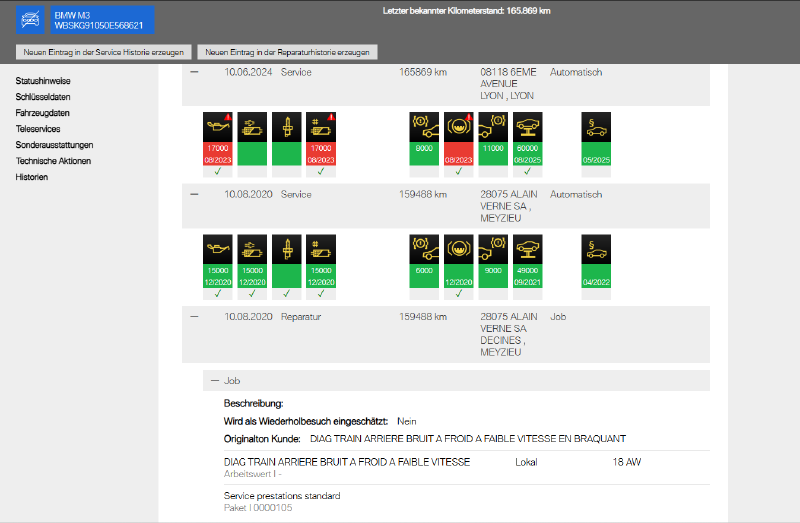Image resolution: width=800 pixels, height=523 pixels.
Task: Click spark plug icon in 2024 service
Action: [x=287, y=127]
